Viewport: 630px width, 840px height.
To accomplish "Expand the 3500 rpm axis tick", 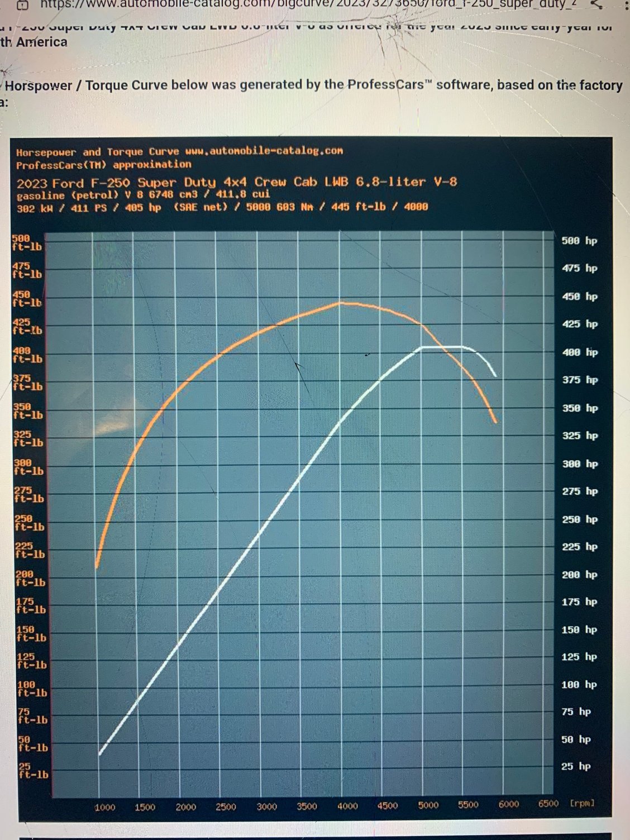I will pyautogui.click(x=308, y=806).
